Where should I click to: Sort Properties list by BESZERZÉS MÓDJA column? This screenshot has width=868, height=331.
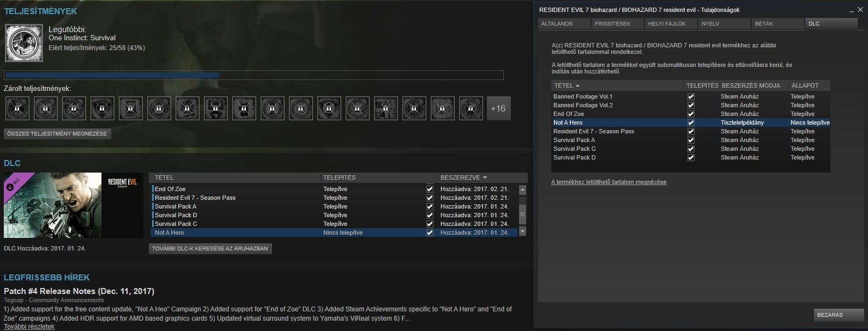(x=754, y=85)
